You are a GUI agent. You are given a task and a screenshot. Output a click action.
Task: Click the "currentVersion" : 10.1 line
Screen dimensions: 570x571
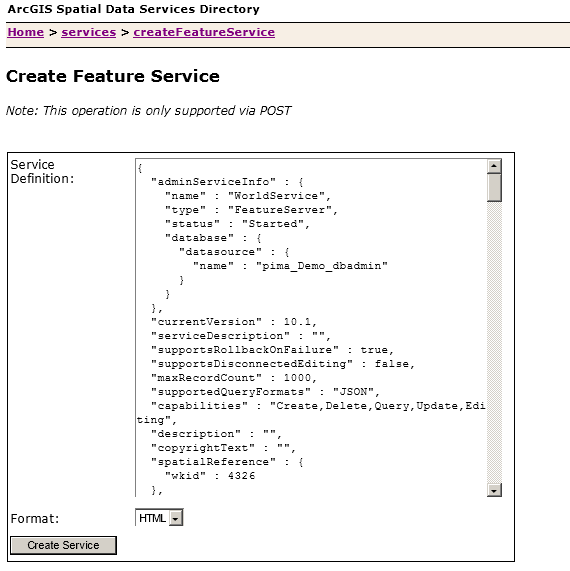click(x=234, y=322)
